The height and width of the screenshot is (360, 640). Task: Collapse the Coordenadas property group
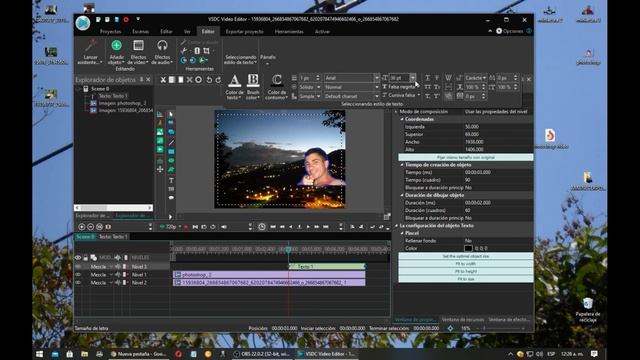(402, 119)
